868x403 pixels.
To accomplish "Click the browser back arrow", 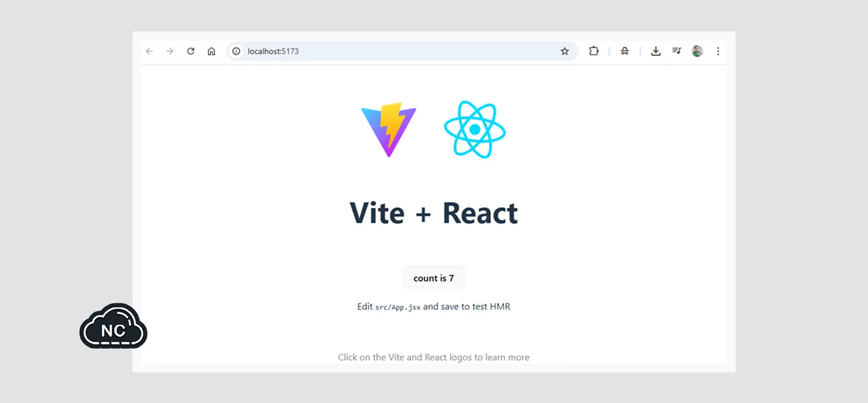I will coord(149,52).
